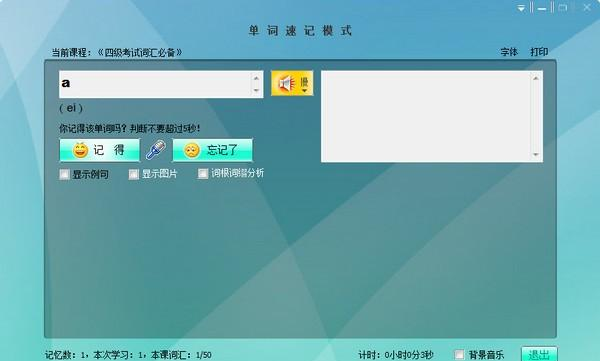Open the 字体 font option
The image size is (600, 361).
point(509,52)
